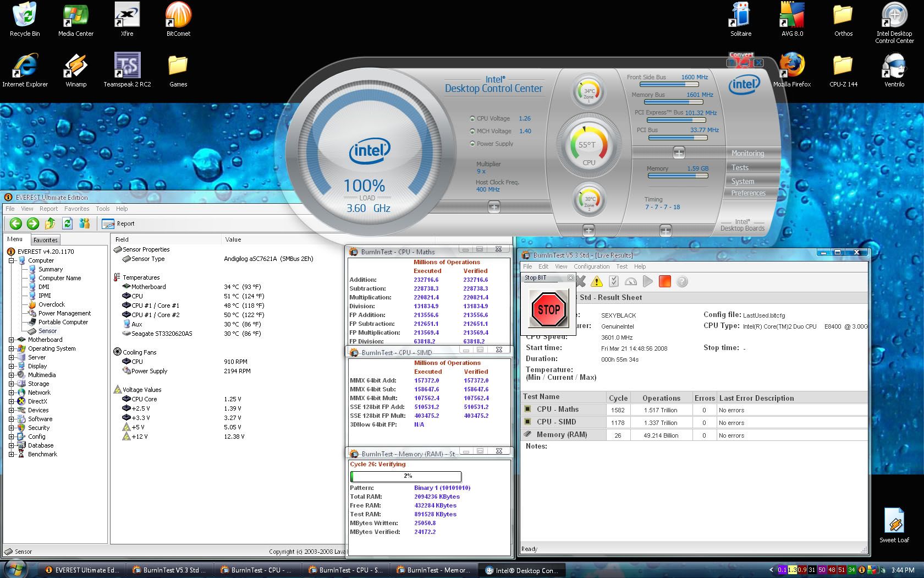924x578 pixels.
Task: Click EVEREST users icon in toolbar
Action: 84,223
